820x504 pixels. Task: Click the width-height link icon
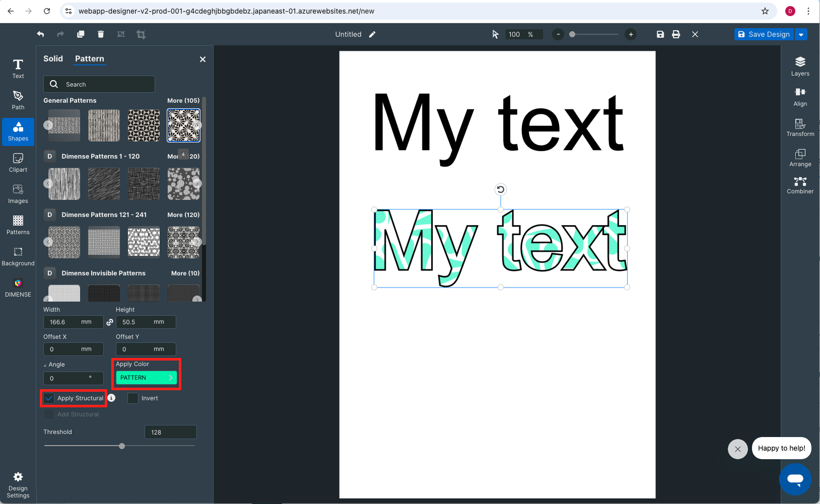(110, 322)
